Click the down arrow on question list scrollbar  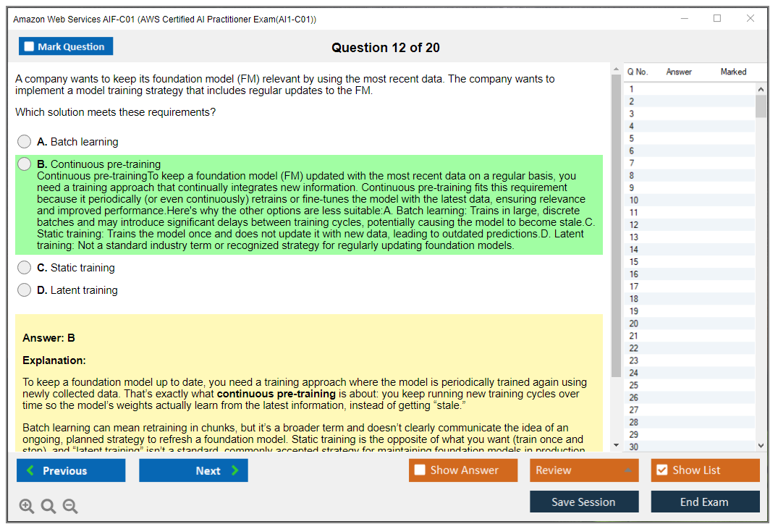761,444
